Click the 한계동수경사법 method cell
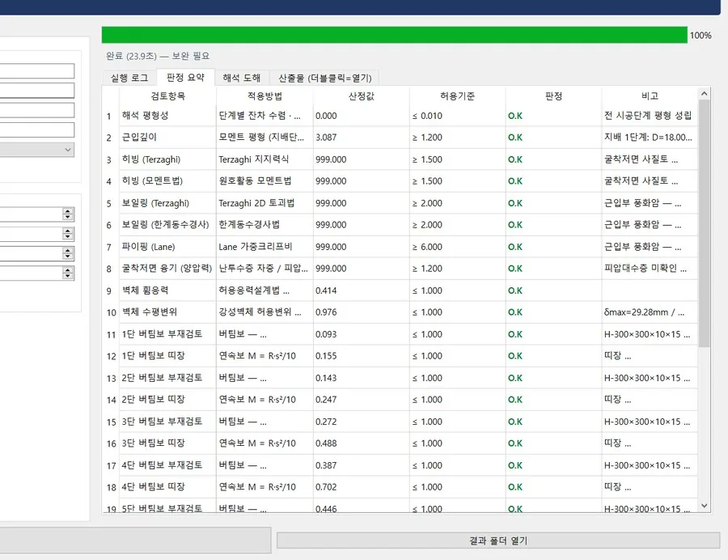This screenshot has height=560, width=728. (x=265, y=225)
